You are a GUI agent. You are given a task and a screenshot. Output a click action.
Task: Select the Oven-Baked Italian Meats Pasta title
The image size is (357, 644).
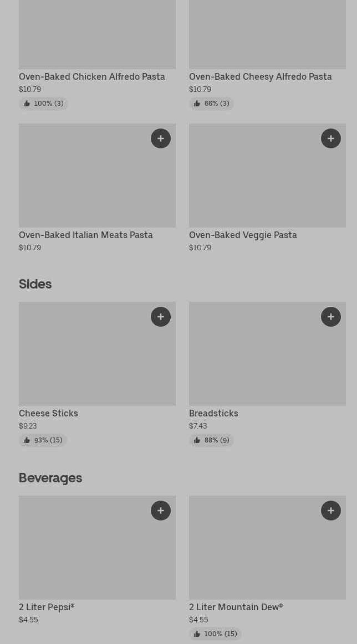click(86, 235)
